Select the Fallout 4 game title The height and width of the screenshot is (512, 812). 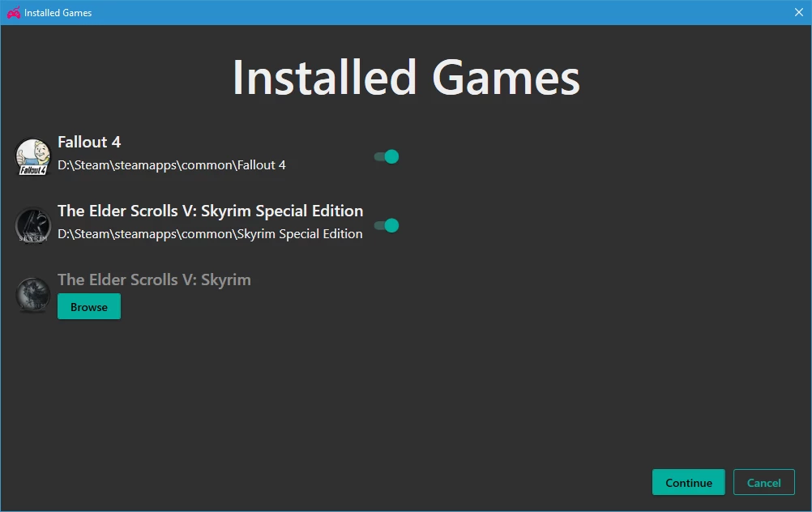[89, 142]
